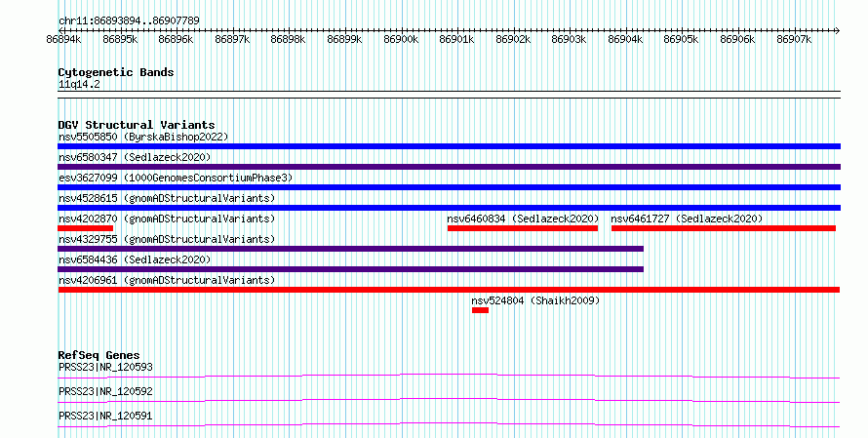Viewport: 868px width, 438px height.
Task: Open esv3627099 (1000GenomesConsortiumPhase3) label
Action: pos(176,178)
